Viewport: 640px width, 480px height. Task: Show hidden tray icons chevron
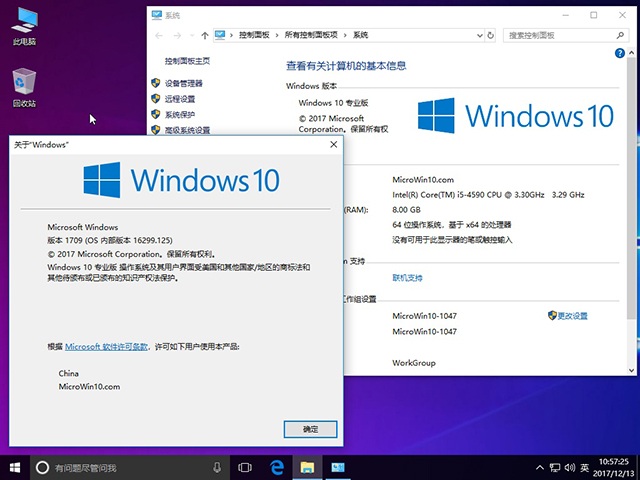point(540,468)
